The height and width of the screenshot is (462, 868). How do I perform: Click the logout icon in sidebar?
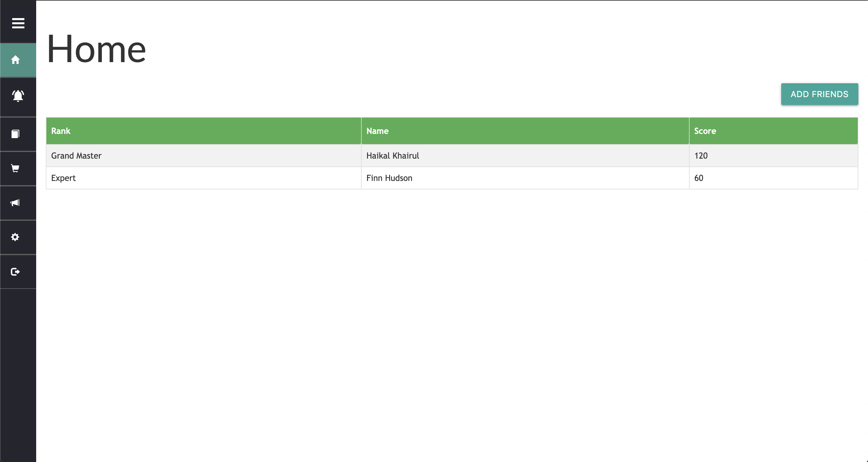coord(15,271)
